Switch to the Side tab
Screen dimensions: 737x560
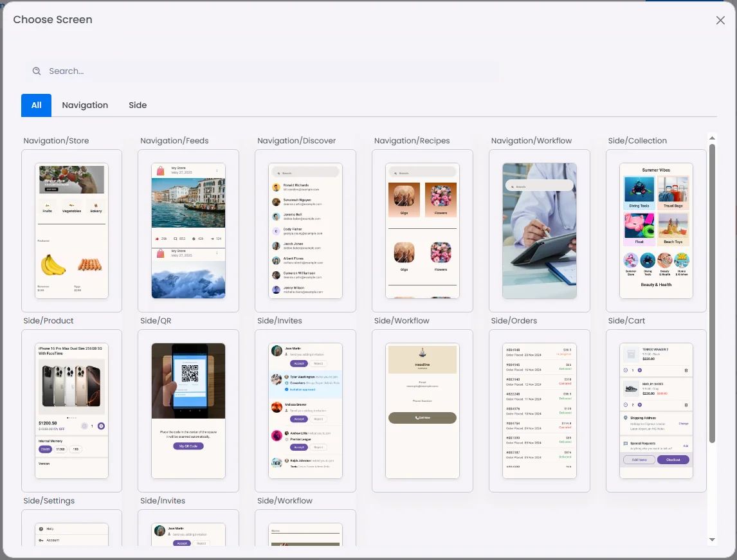138,105
